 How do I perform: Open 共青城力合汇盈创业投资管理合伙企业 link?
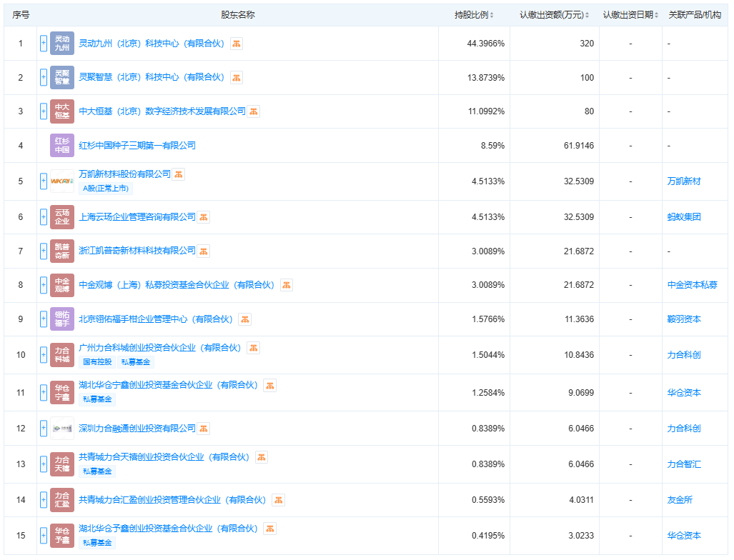[172, 500]
